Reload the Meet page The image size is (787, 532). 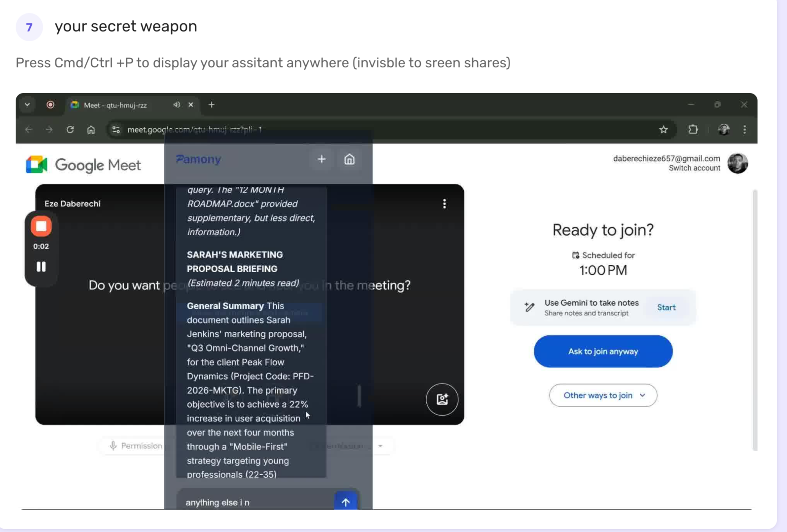pyautogui.click(x=70, y=129)
